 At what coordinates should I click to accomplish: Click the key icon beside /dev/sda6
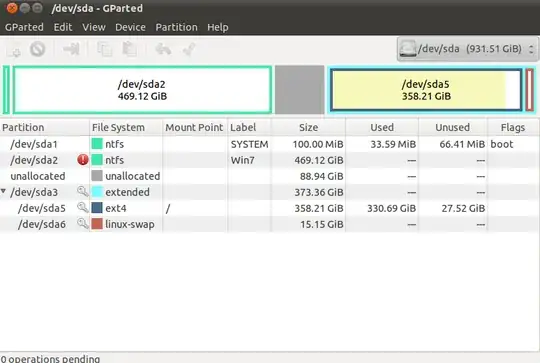[x=83, y=223]
